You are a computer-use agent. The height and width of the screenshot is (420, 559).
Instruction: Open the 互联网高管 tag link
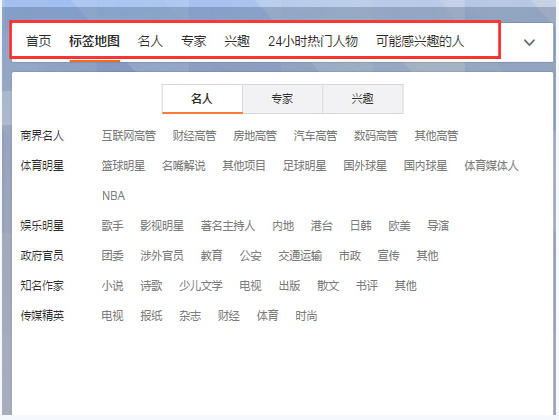(129, 136)
